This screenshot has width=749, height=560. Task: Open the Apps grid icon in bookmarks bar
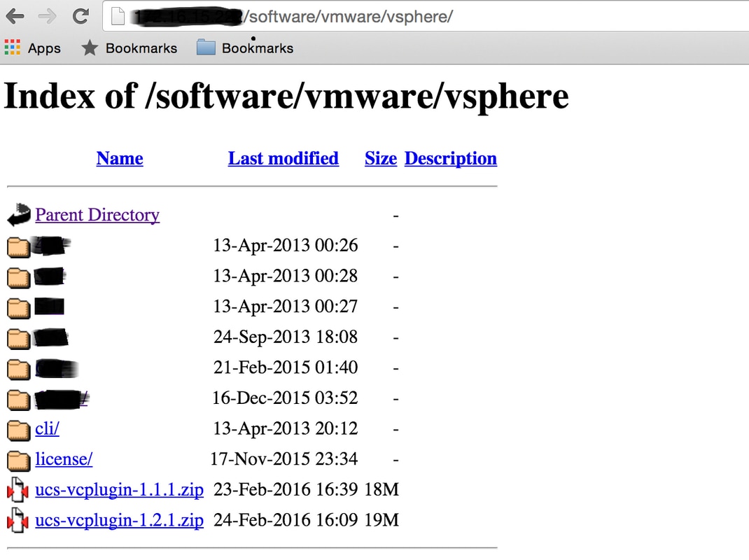point(13,48)
